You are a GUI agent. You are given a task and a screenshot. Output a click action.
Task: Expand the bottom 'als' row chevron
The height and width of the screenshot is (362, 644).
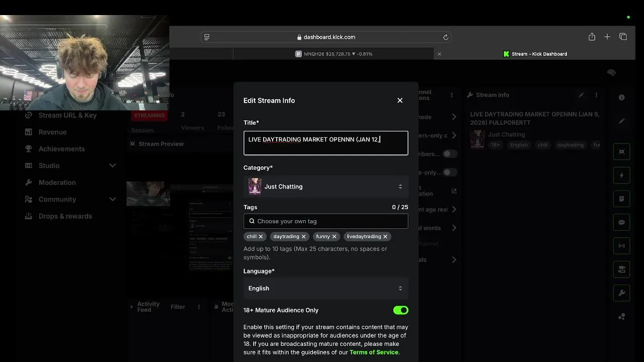[x=454, y=260]
